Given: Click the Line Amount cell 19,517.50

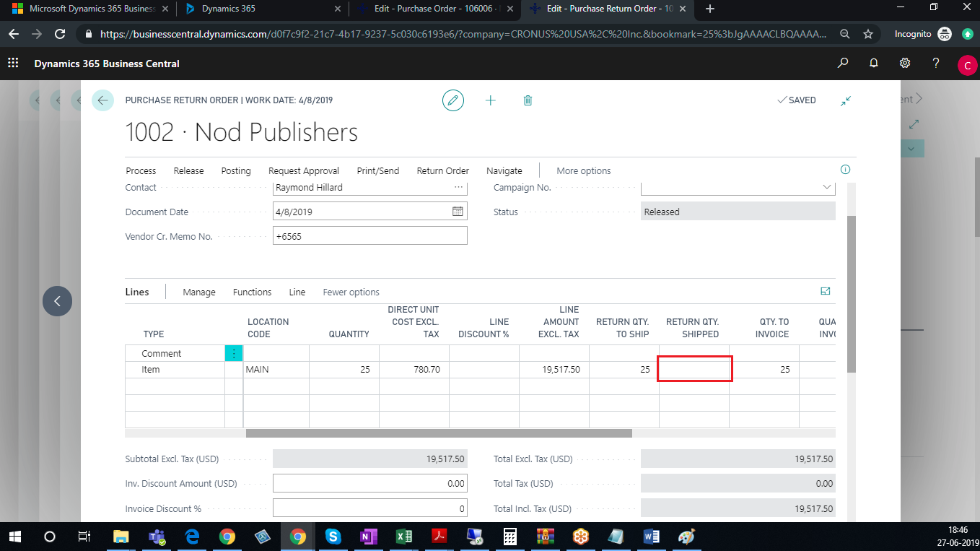Looking at the screenshot, I should [x=554, y=370].
